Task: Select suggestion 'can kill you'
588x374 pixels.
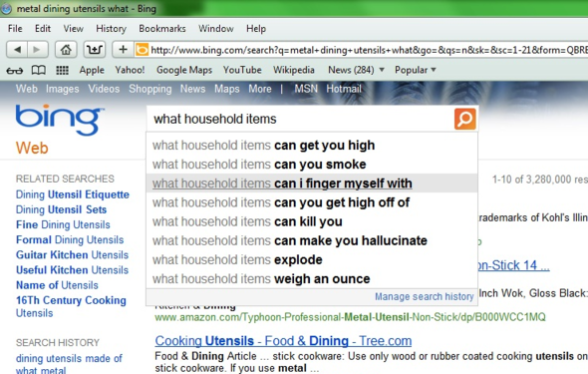Action: click(x=312, y=221)
